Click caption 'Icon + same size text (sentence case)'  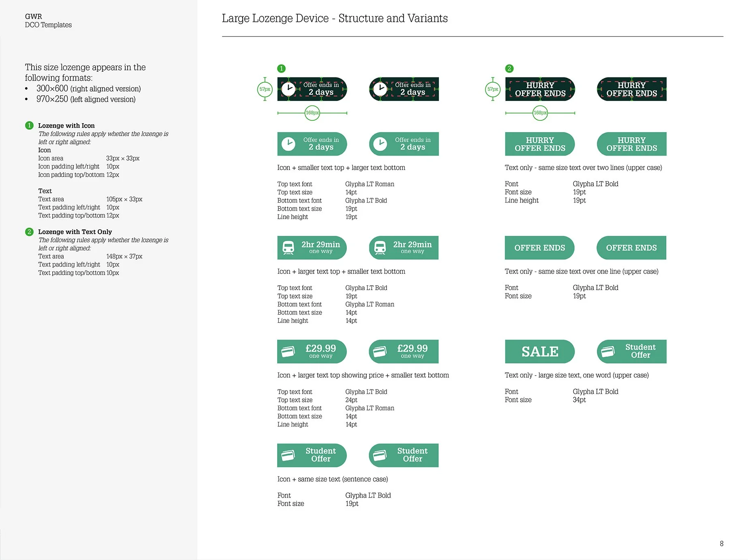coord(333,479)
